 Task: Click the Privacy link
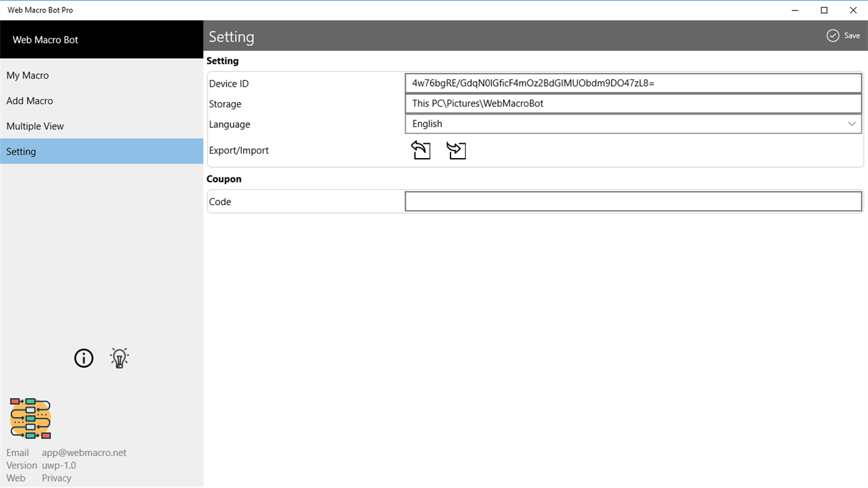(x=56, y=477)
